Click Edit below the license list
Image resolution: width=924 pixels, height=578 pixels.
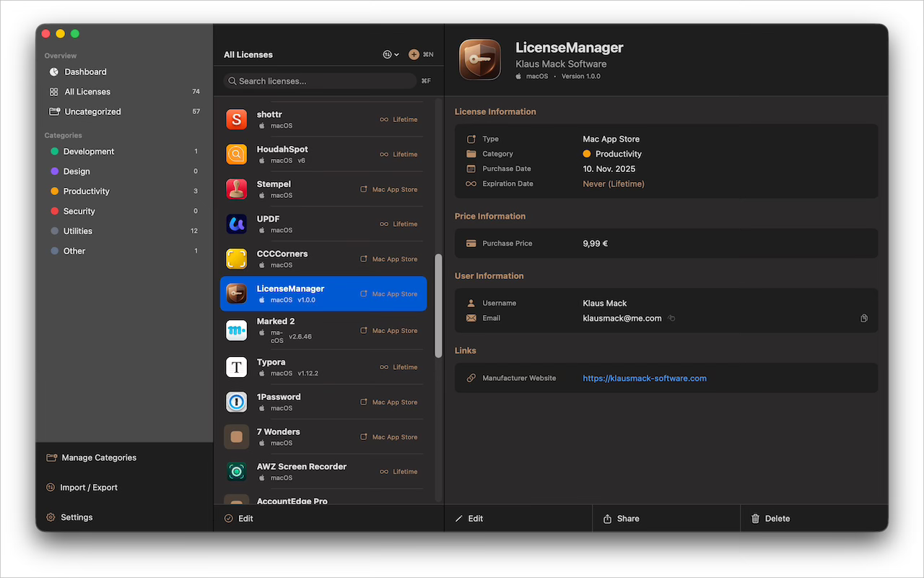(239, 519)
